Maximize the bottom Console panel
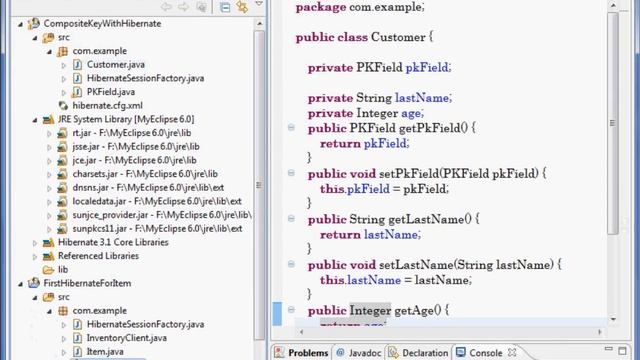The width and height of the screenshot is (640, 360). tap(622, 351)
